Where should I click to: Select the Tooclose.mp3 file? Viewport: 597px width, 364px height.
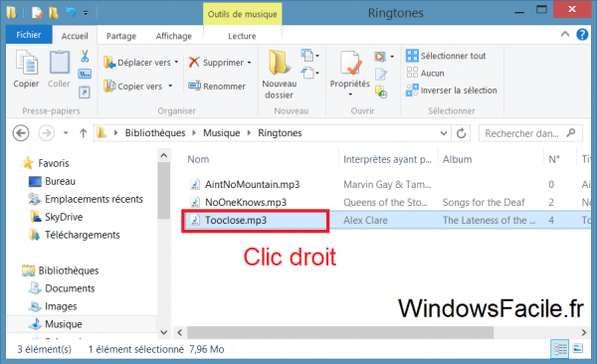[x=236, y=220]
